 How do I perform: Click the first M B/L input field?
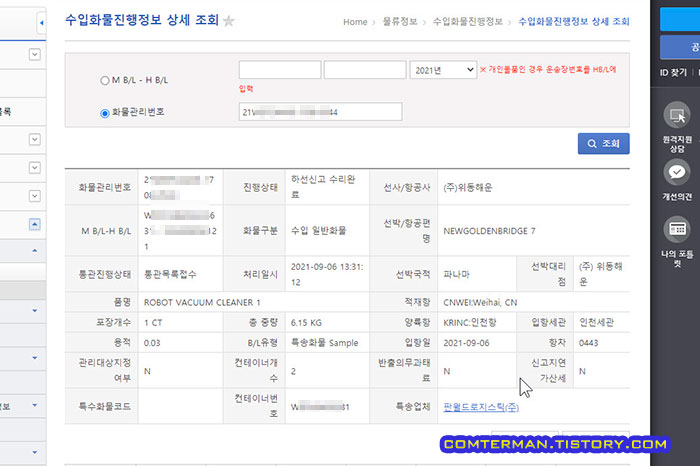click(x=280, y=70)
